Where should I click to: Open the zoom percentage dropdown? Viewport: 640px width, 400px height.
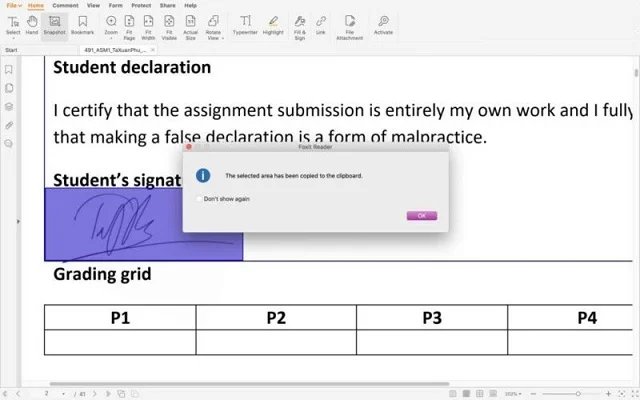tap(520, 394)
